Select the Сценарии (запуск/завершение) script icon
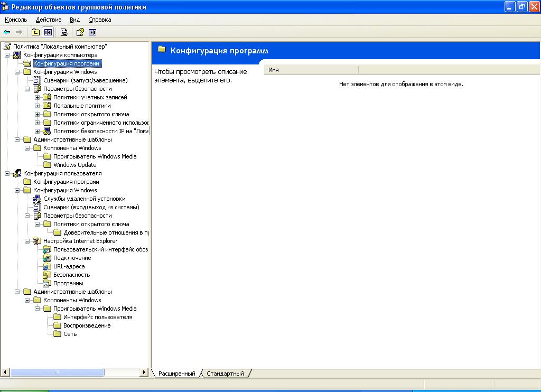The image size is (541, 392). click(x=37, y=80)
